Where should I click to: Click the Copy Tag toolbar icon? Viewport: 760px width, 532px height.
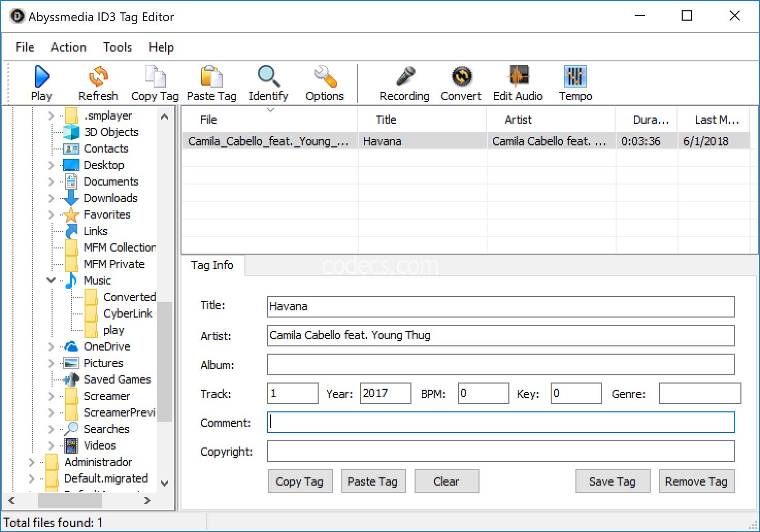tap(155, 84)
